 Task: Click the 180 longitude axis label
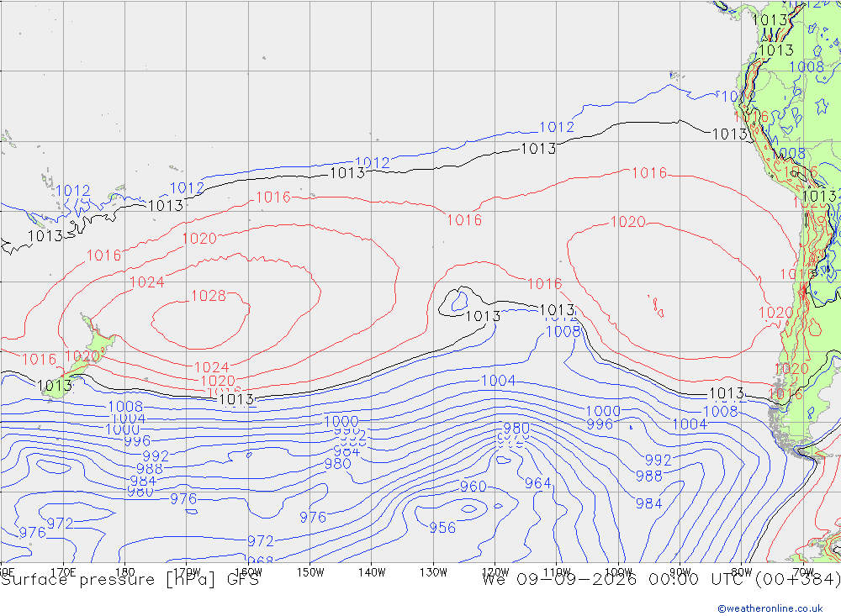[125, 572]
